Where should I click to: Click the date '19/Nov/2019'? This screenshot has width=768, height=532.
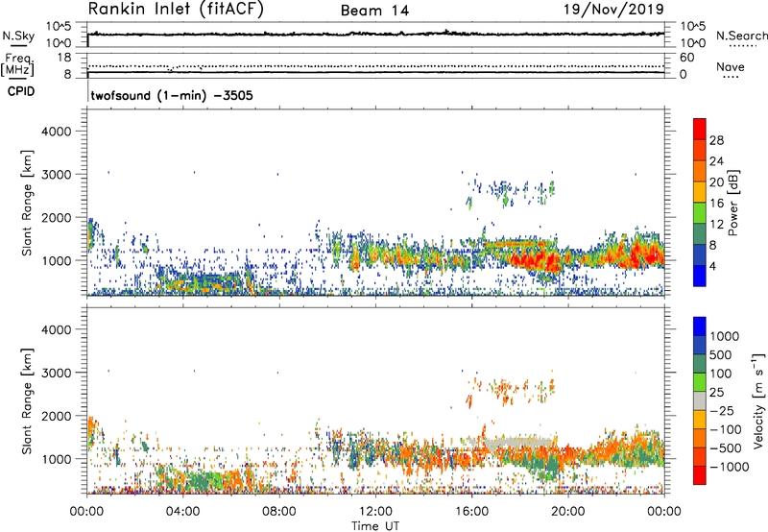coord(613,10)
